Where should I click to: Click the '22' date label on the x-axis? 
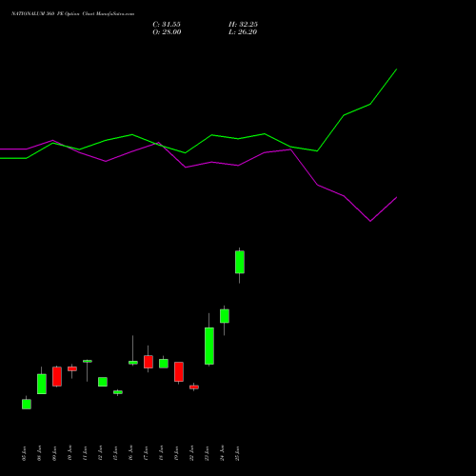pyautogui.click(x=191, y=453)
